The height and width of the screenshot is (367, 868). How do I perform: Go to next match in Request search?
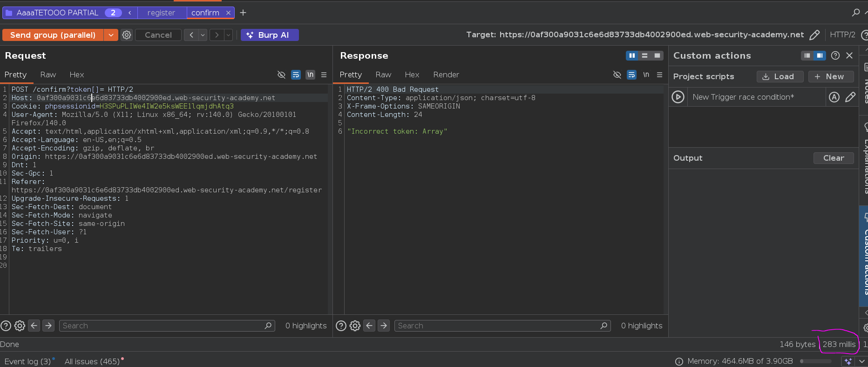[48, 326]
